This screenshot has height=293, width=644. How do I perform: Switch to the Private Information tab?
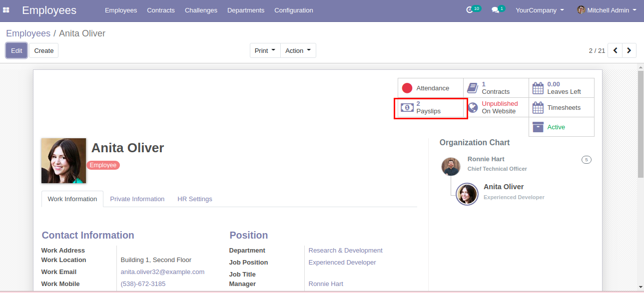click(137, 199)
